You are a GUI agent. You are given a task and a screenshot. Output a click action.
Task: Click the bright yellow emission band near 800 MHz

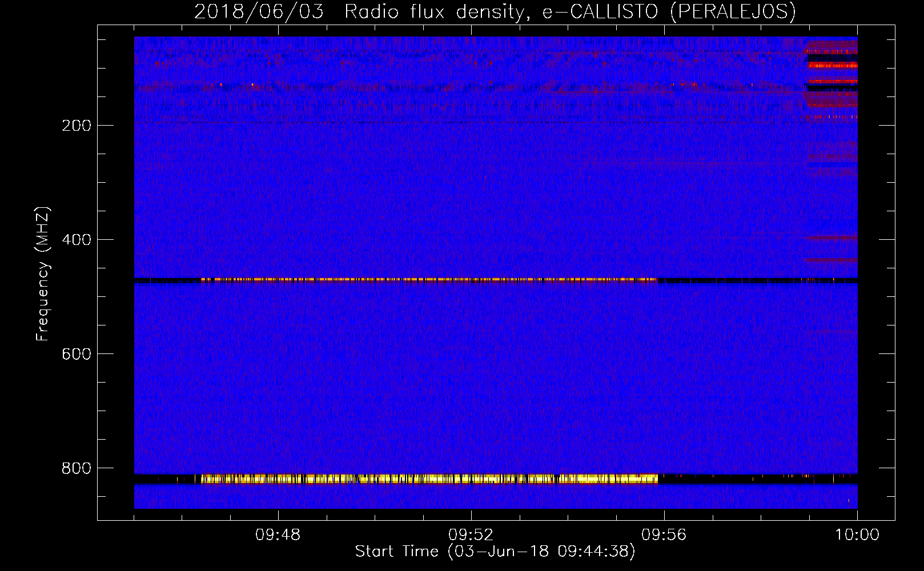tap(429, 479)
